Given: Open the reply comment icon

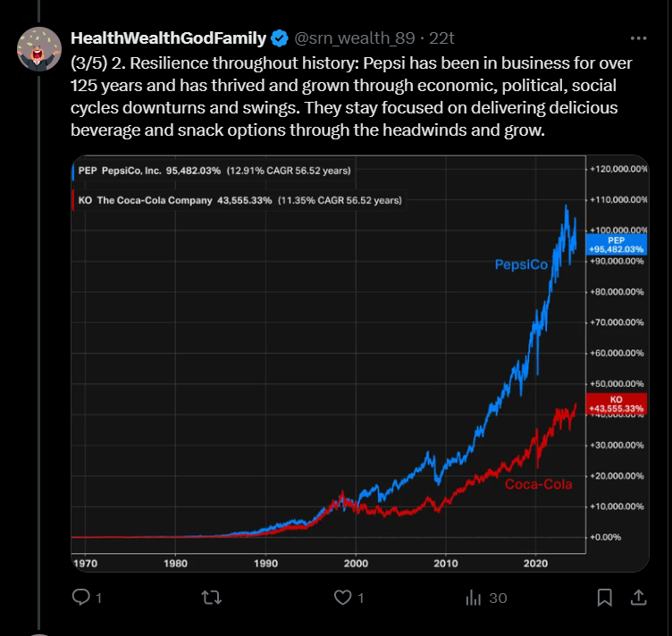Looking at the screenshot, I should pos(81,597).
